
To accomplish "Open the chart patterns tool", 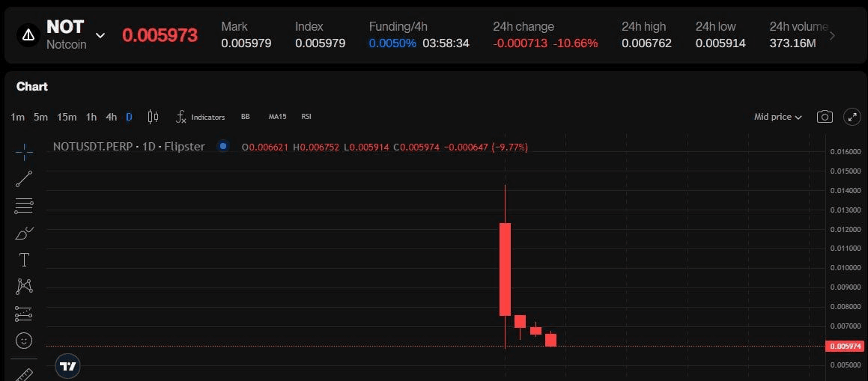I will [24, 286].
